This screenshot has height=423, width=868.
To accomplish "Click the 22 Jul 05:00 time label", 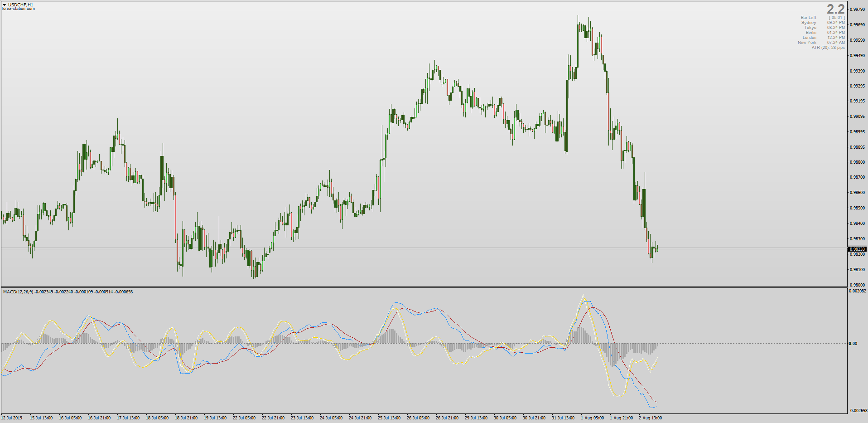I will click(x=244, y=418).
